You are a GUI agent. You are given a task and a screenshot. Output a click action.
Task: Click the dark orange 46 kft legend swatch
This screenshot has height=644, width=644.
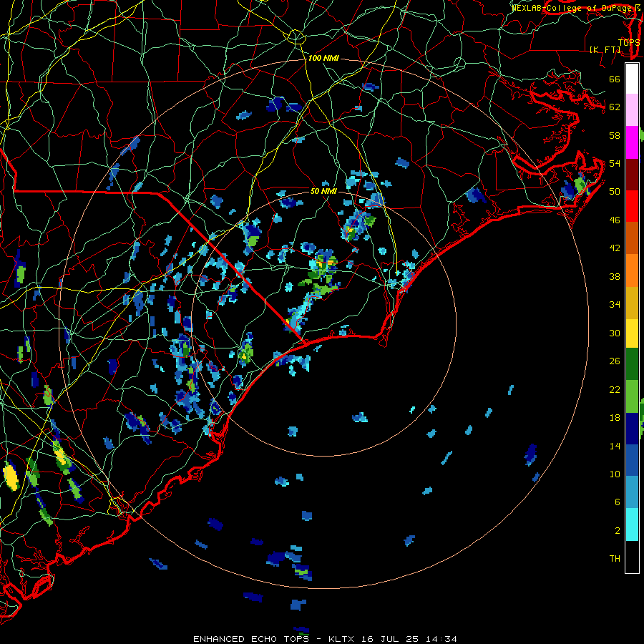(x=632, y=238)
